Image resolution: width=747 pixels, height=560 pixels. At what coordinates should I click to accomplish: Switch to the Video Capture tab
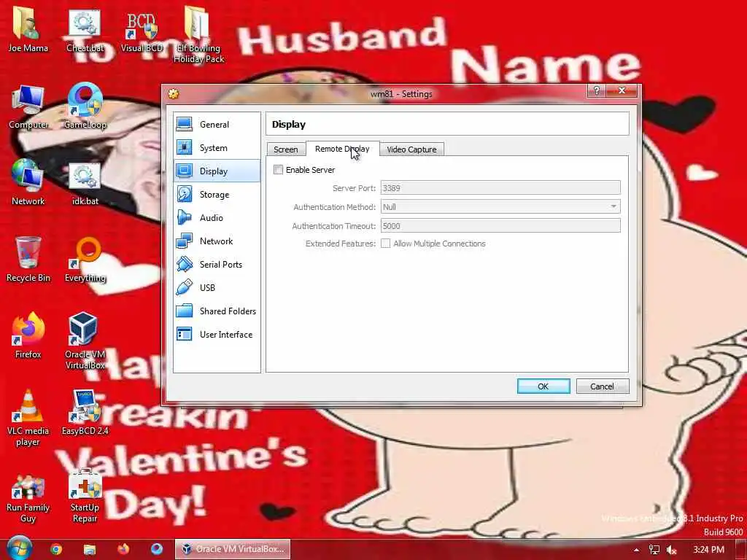(411, 149)
